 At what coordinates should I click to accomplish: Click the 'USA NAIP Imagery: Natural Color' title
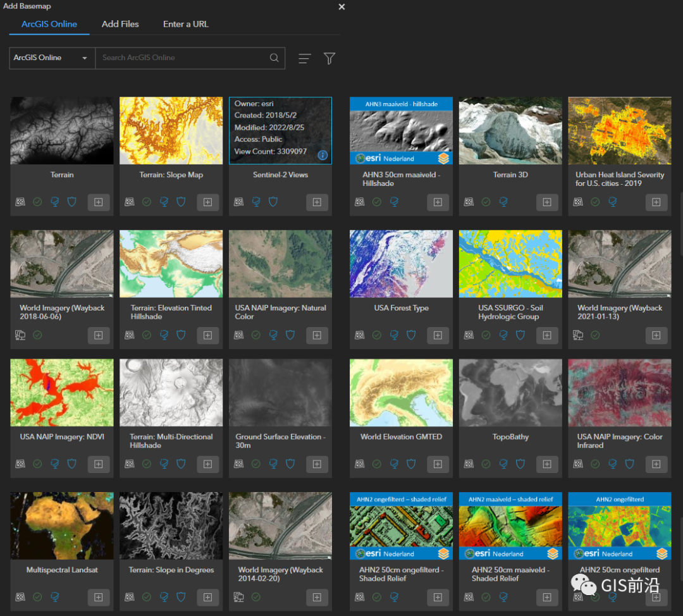coord(281,312)
